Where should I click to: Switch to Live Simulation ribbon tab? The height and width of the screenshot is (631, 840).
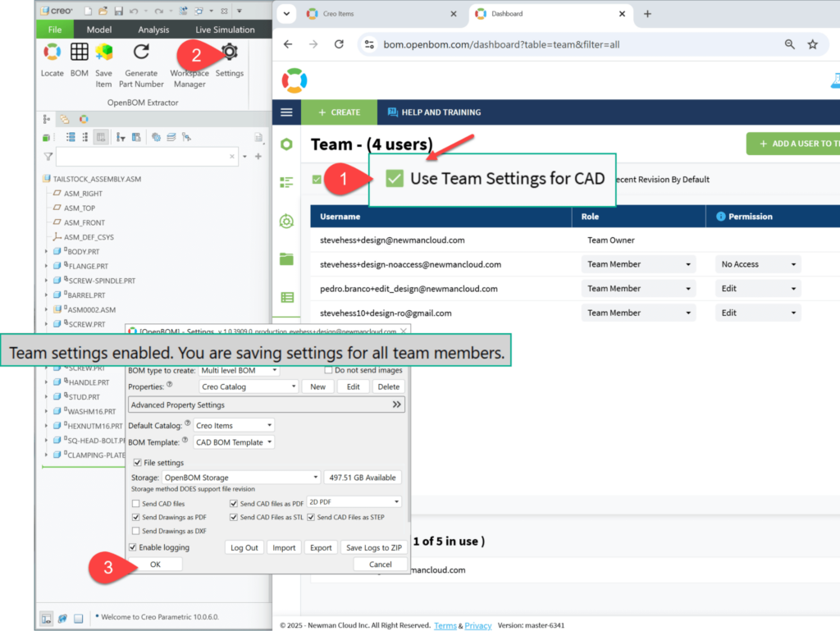coord(225,30)
